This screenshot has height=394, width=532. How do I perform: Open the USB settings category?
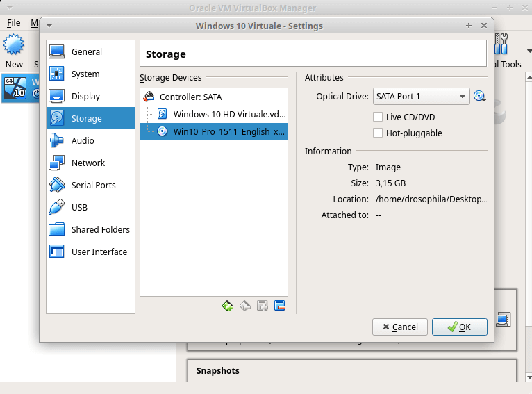point(90,207)
